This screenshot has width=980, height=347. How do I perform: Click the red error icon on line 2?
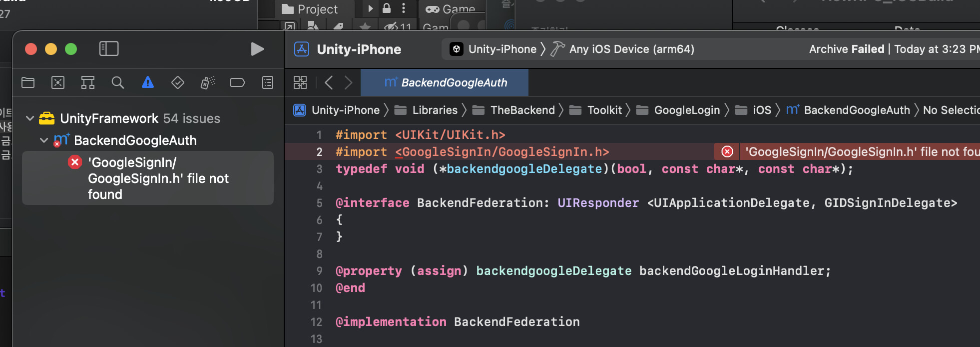click(x=727, y=151)
